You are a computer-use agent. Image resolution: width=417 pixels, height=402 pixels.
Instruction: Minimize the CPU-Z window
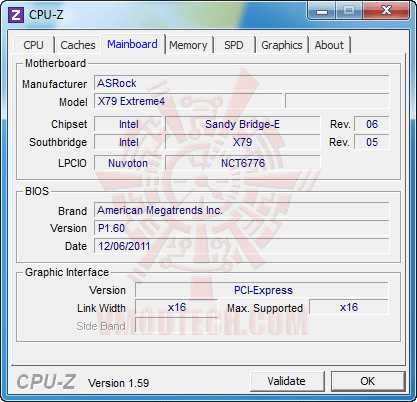pyautogui.click(x=322, y=11)
